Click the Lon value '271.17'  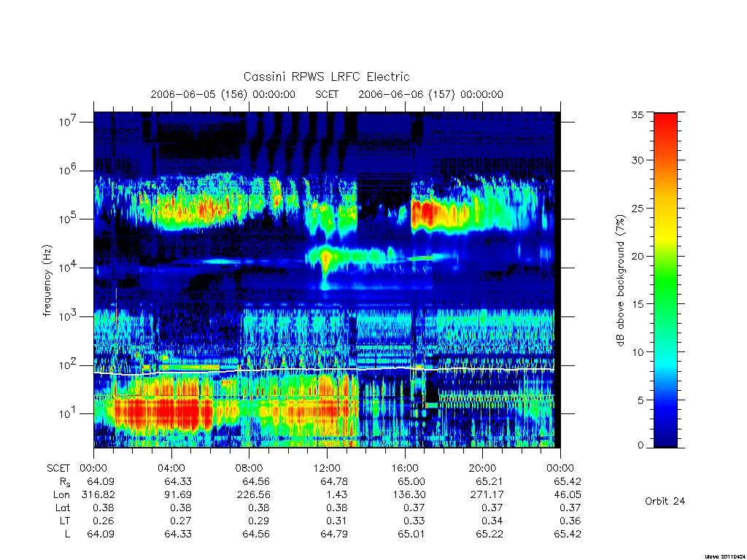click(x=487, y=495)
